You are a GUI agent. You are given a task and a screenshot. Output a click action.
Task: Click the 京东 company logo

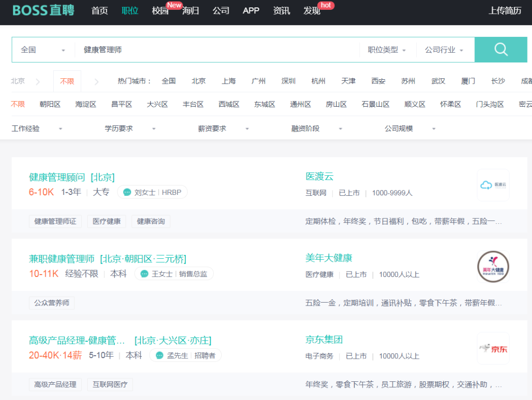point(493,348)
